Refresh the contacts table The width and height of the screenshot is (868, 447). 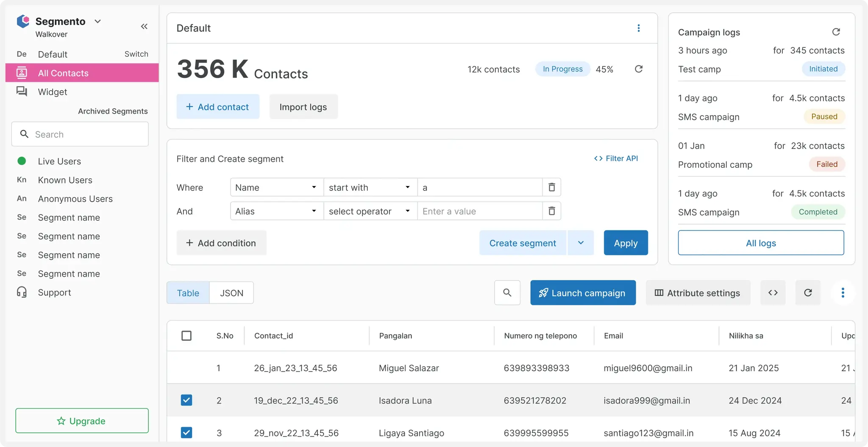[x=808, y=293]
